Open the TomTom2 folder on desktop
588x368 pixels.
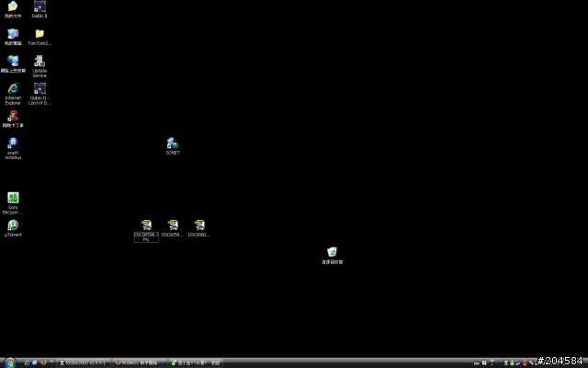(x=40, y=37)
